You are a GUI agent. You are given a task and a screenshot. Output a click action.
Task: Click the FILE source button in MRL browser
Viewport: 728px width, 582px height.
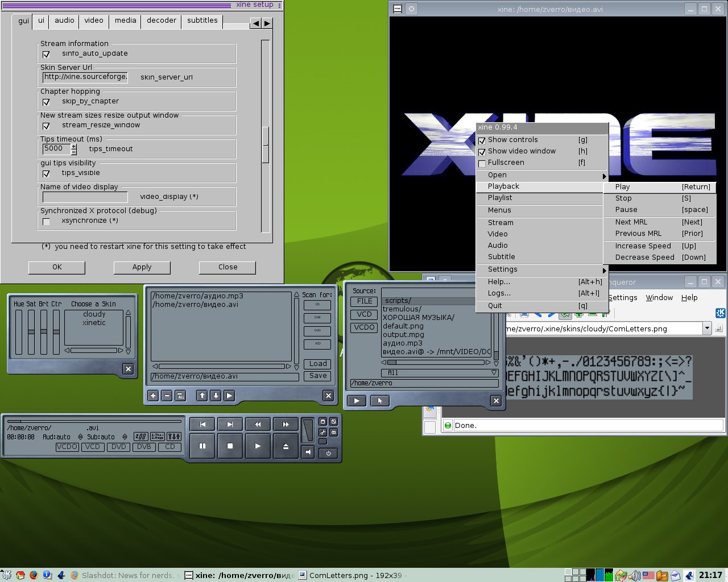tap(364, 301)
